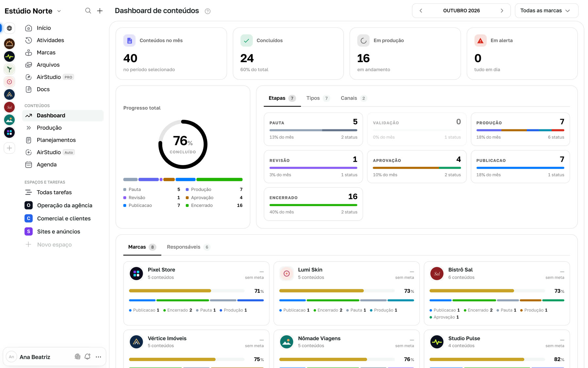This screenshot has height=368, width=588.
Task: Go to the previous month arrow
Action: coord(421,11)
